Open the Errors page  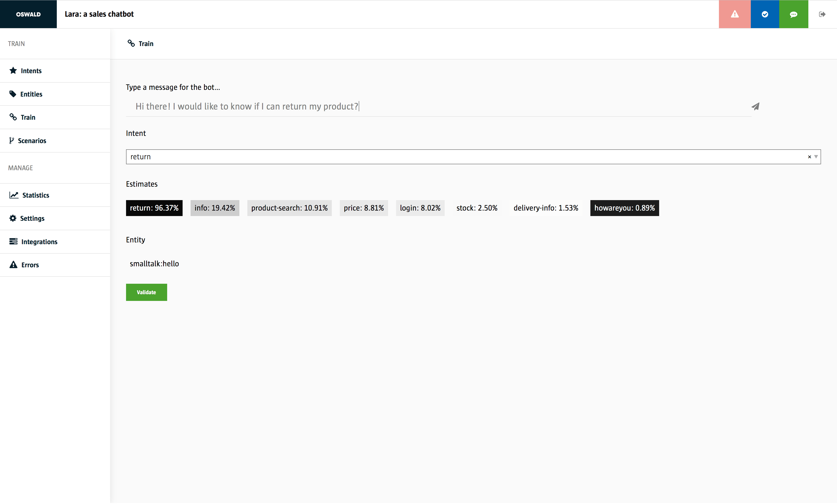point(30,265)
